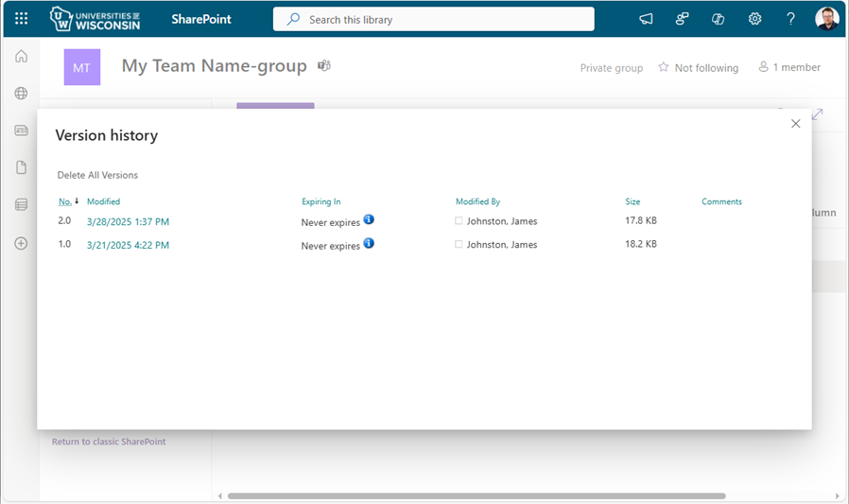Open the Home icon in left sidebar

pos(21,57)
